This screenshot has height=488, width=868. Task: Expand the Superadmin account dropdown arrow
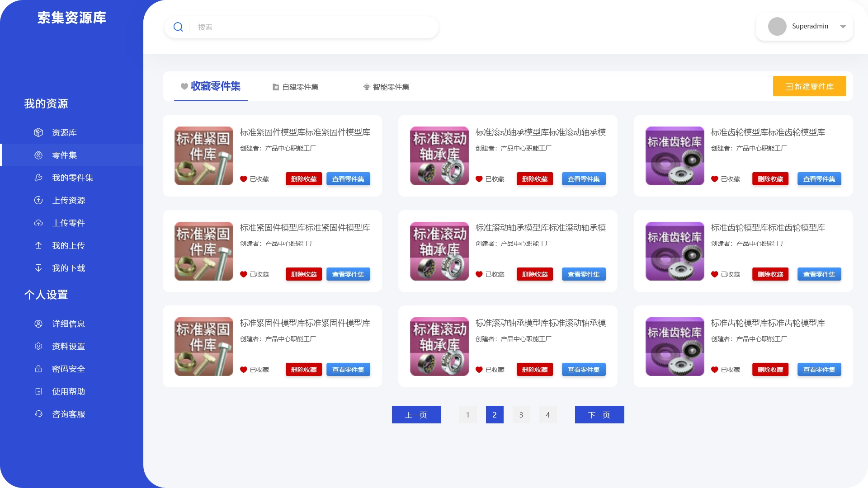843,26
